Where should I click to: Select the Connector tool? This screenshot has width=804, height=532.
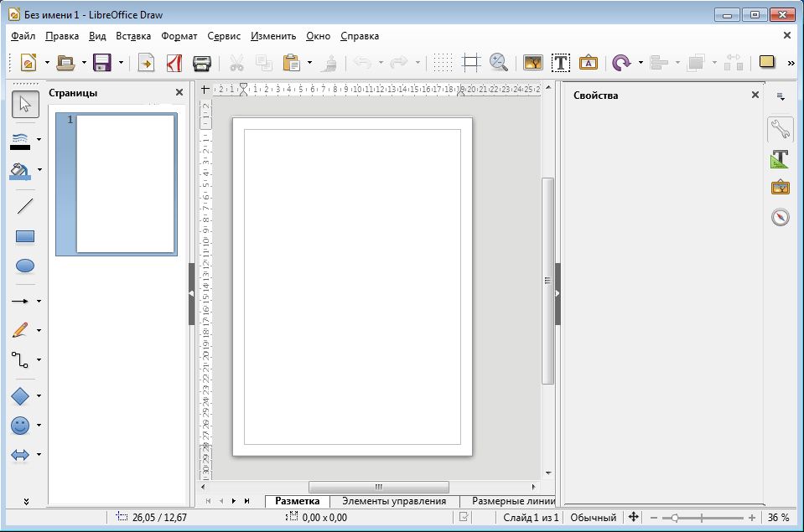(x=20, y=359)
